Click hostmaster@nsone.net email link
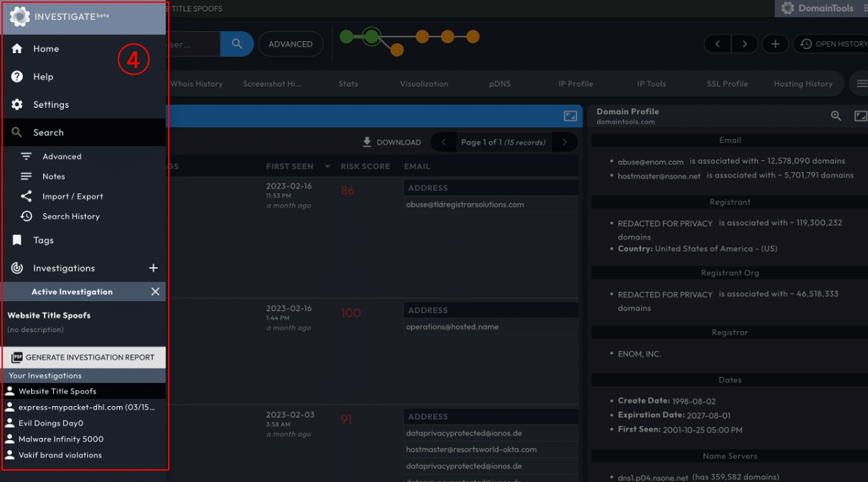Image resolution: width=868 pixels, height=482 pixels. (x=659, y=176)
